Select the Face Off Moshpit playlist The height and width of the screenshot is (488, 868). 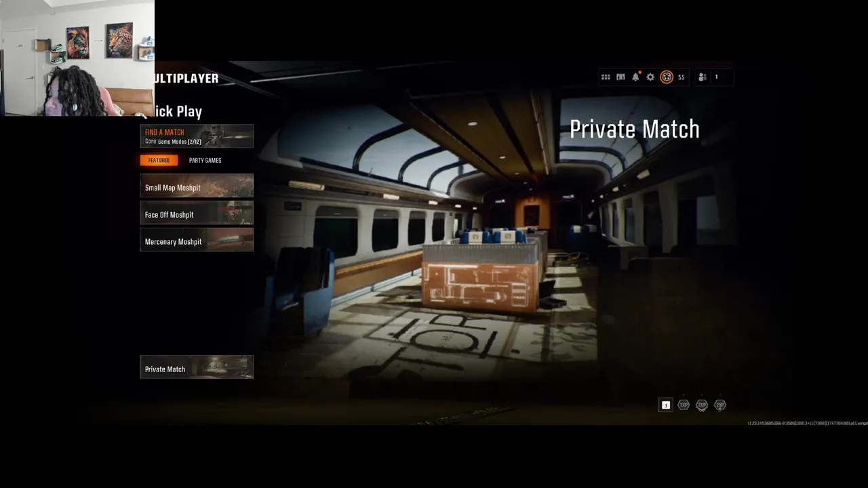(197, 213)
